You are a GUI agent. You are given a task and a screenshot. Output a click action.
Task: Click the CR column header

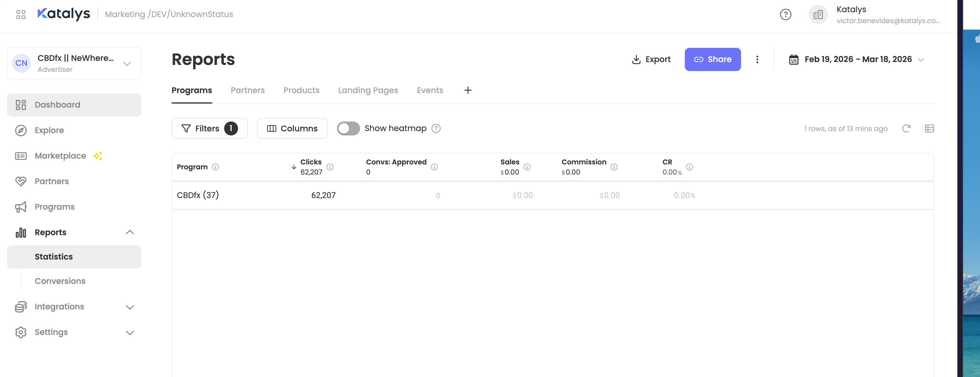pyautogui.click(x=667, y=162)
